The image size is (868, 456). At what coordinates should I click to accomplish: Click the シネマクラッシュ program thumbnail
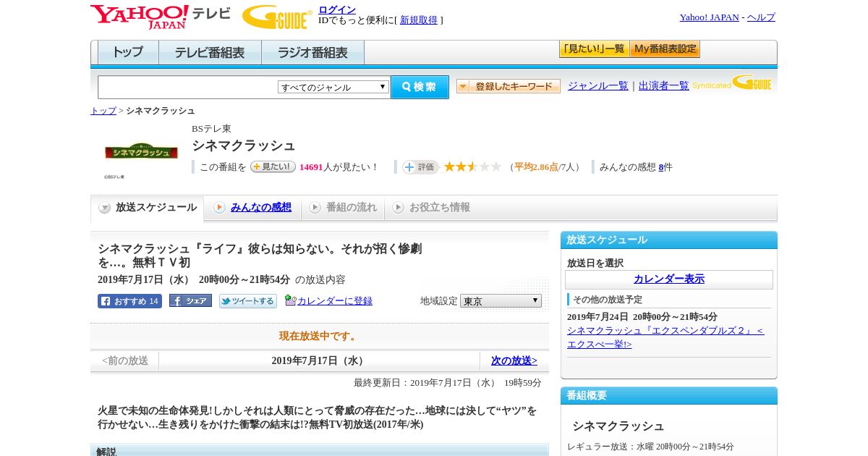pyautogui.click(x=141, y=152)
